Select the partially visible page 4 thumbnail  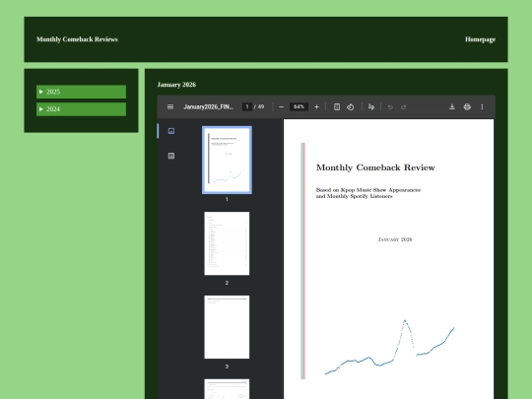227,389
